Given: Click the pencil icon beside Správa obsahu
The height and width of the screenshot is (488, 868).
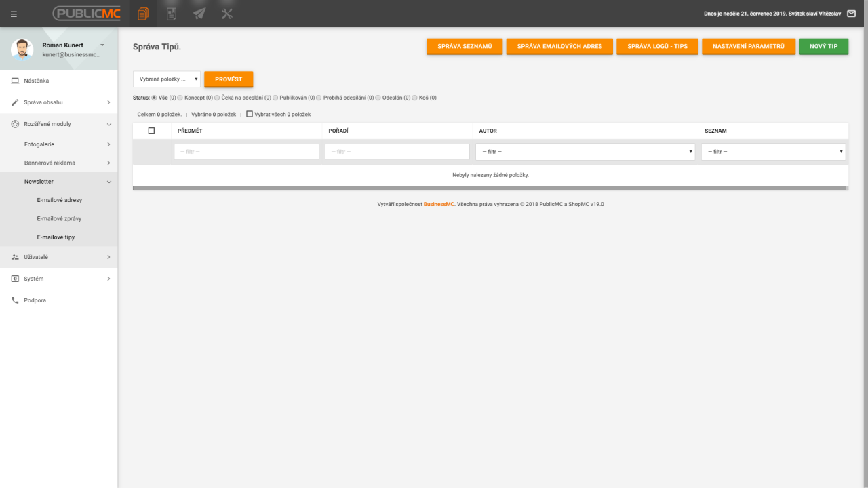Looking at the screenshot, I should coord(15,102).
